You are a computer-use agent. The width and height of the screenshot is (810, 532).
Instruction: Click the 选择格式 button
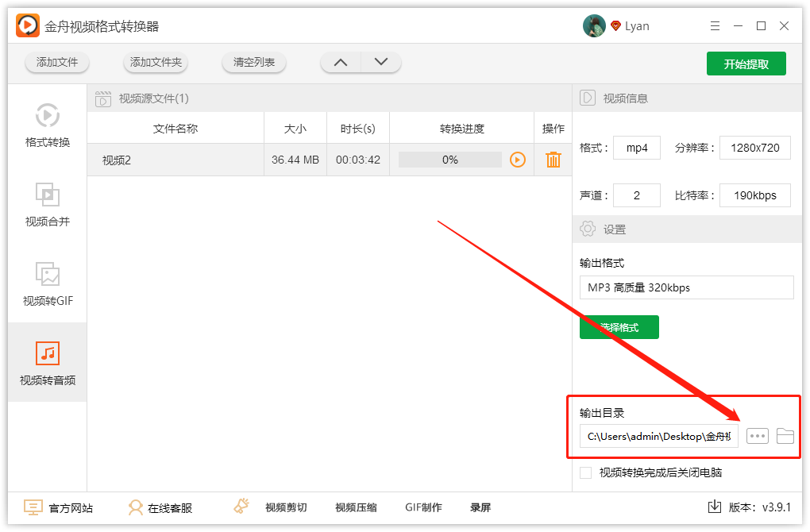pos(619,327)
